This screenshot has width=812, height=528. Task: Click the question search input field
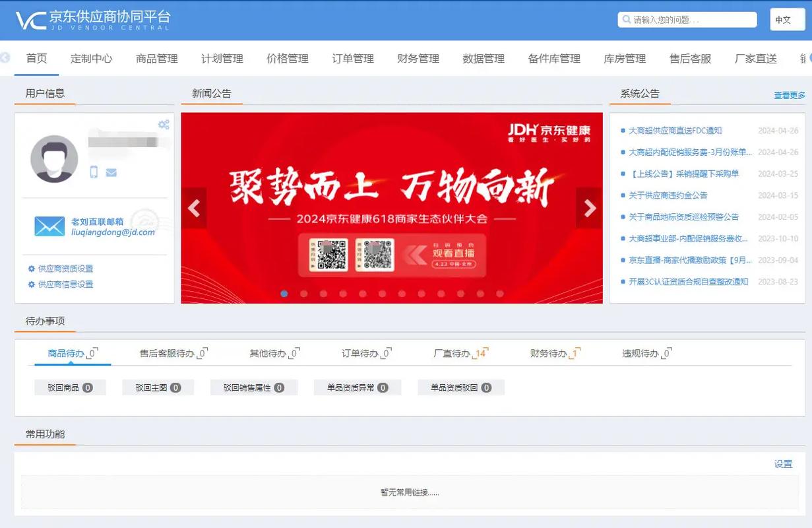[687, 20]
